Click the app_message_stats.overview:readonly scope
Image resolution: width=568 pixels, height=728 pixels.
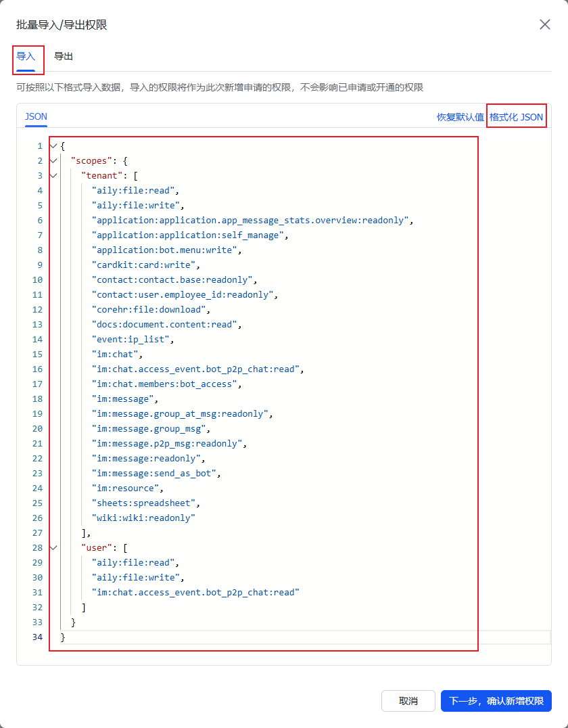pos(250,220)
